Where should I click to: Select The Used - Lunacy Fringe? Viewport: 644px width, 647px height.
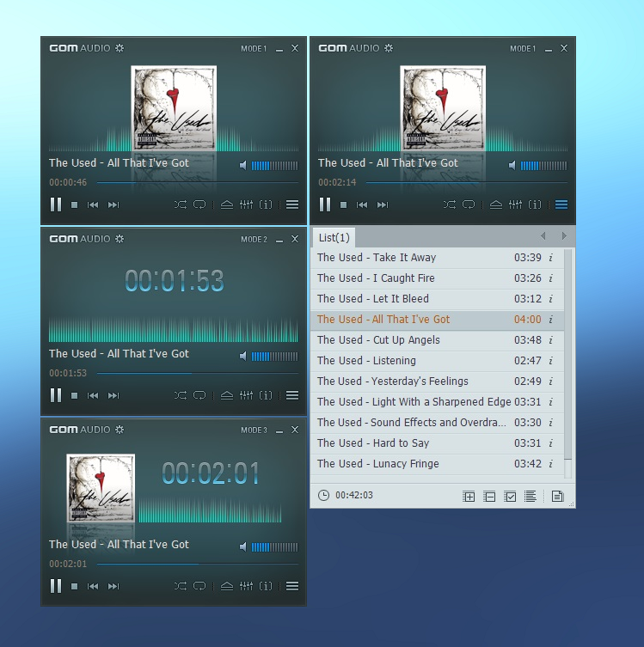point(437,464)
